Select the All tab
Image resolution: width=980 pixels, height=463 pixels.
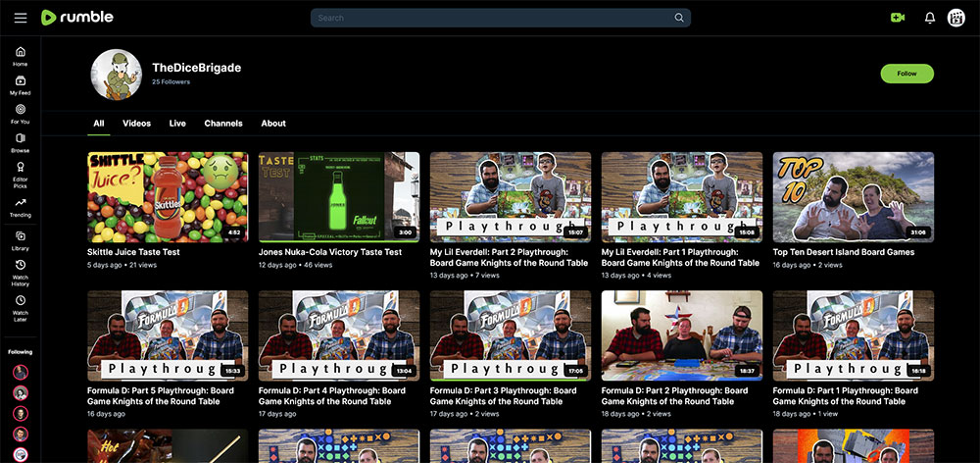[99, 124]
